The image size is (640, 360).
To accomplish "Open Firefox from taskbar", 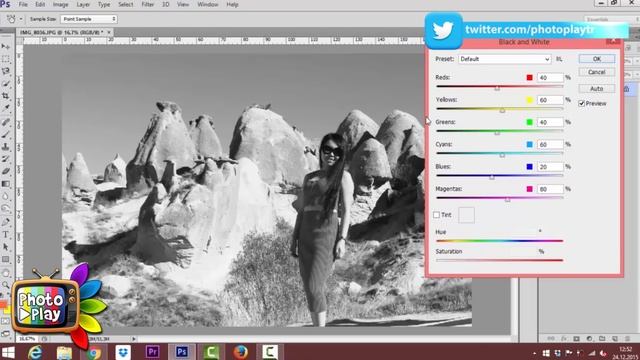I will click(240, 352).
